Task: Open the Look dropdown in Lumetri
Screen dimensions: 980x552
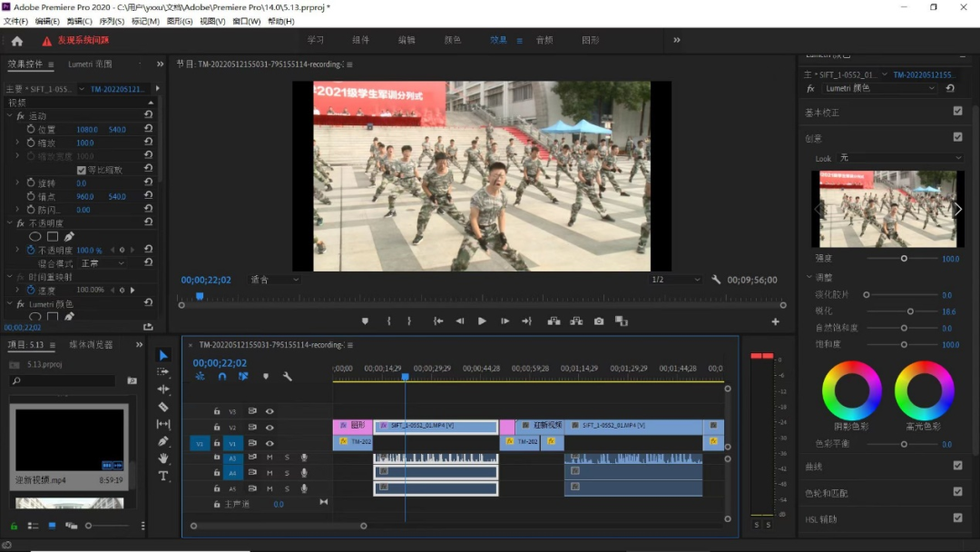Action: (x=900, y=158)
